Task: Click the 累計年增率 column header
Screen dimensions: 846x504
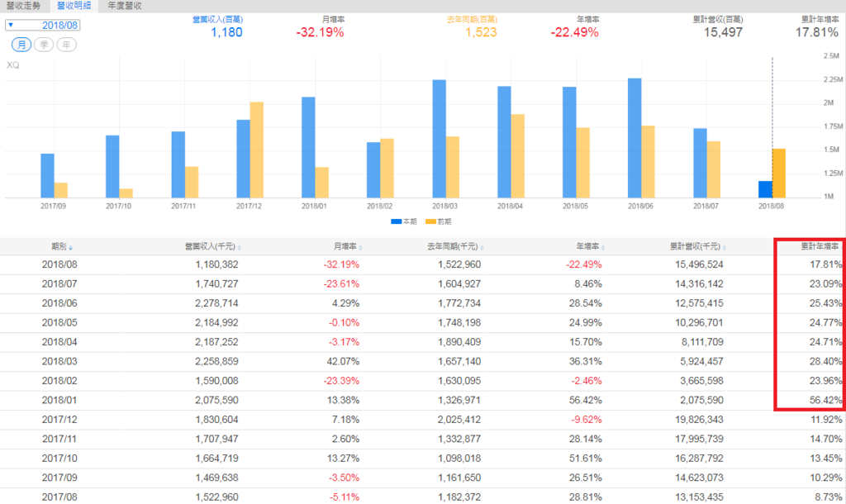Action: click(820, 246)
